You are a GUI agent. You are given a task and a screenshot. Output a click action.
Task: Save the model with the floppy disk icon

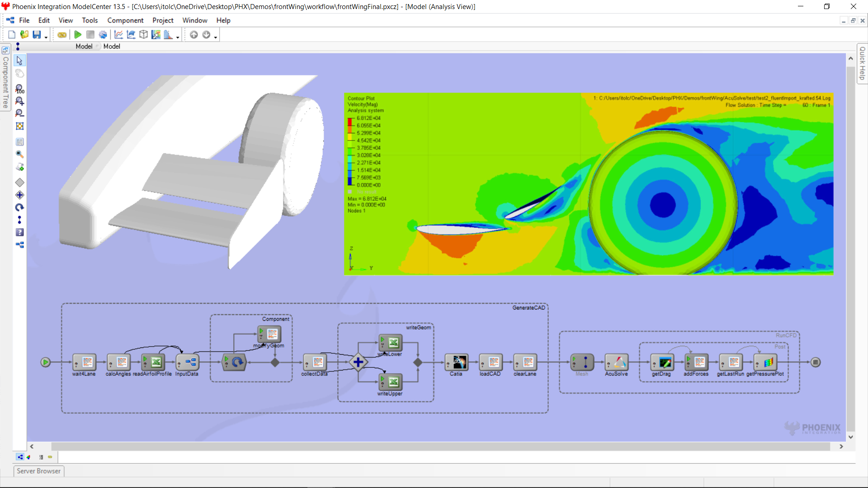(37, 35)
